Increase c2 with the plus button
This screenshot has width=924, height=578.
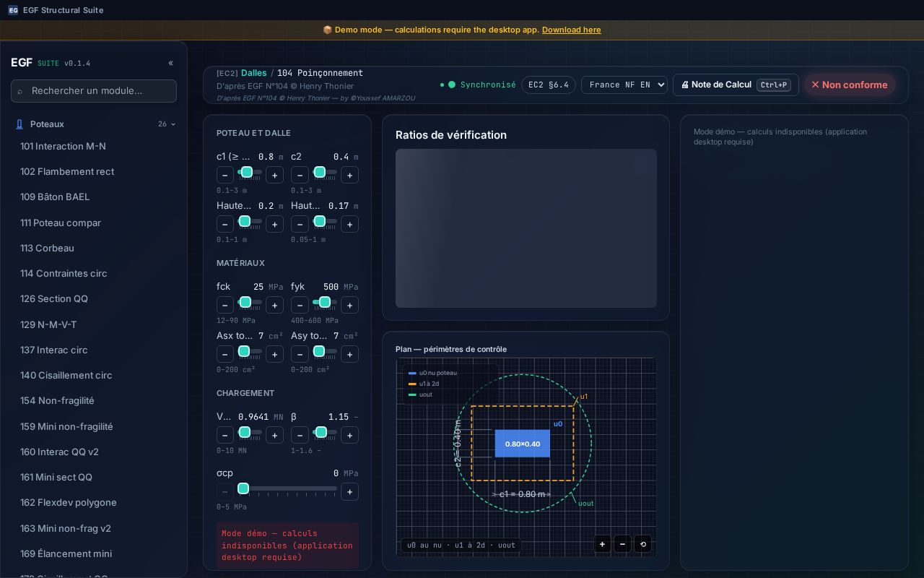[x=349, y=175]
